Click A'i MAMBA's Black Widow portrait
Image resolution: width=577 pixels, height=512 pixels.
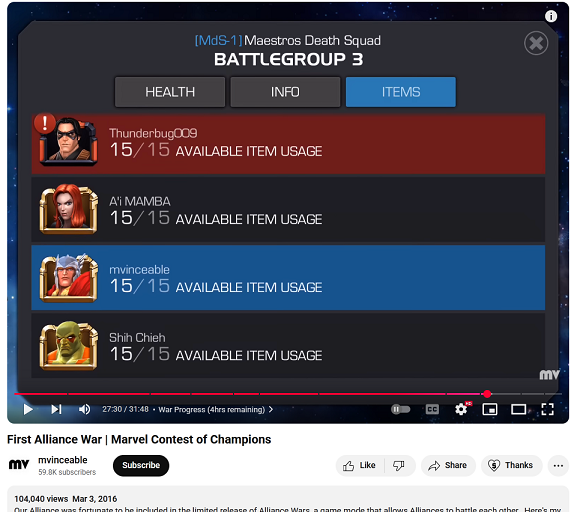tap(69, 209)
